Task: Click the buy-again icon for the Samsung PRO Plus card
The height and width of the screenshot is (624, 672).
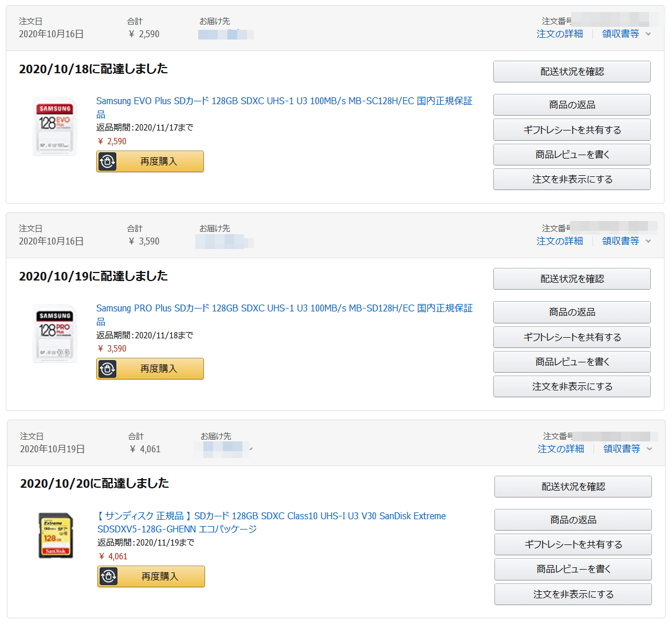Action: 107,369
